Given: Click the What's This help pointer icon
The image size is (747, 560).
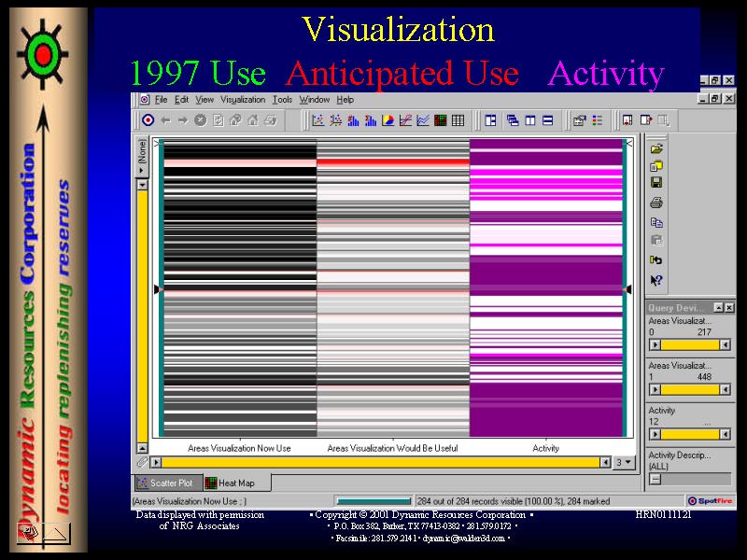Looking at the screenshot, I should click(656, 279).
